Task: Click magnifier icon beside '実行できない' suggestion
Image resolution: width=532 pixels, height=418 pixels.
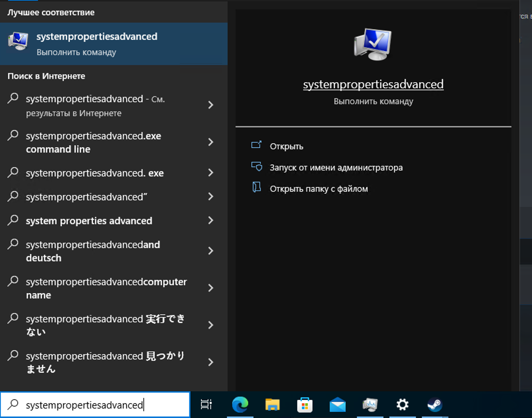Action: pos(13,318)
